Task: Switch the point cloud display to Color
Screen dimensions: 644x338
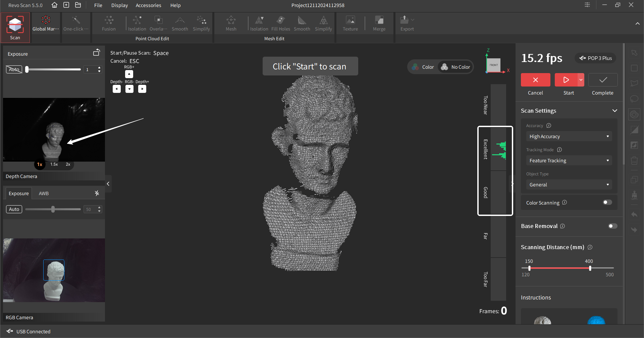Action: click(x=423, y=67)
